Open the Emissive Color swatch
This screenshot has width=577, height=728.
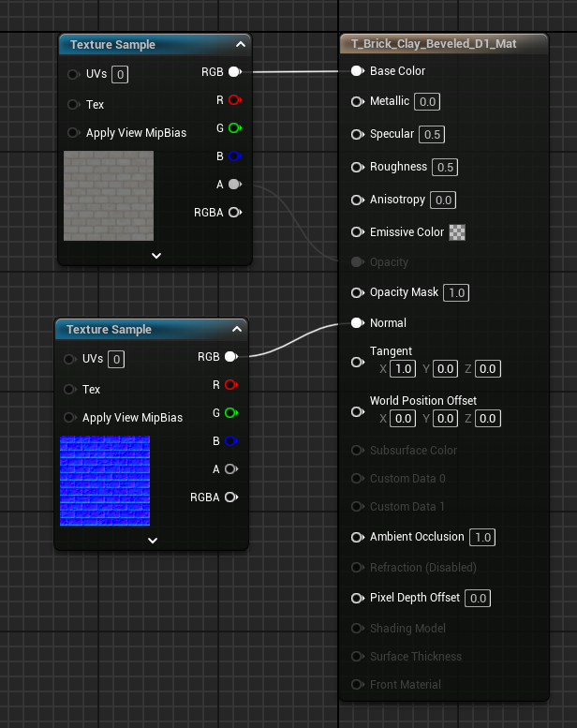[x=457, y=232]
